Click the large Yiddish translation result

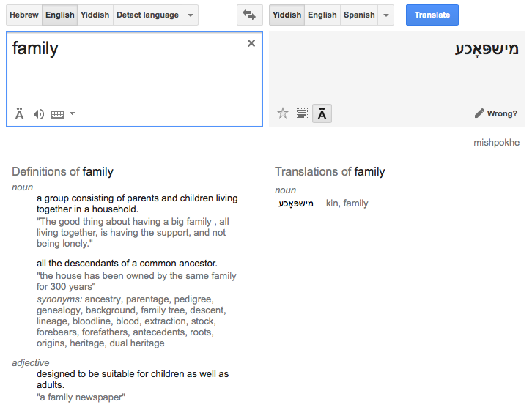(487, 49)
